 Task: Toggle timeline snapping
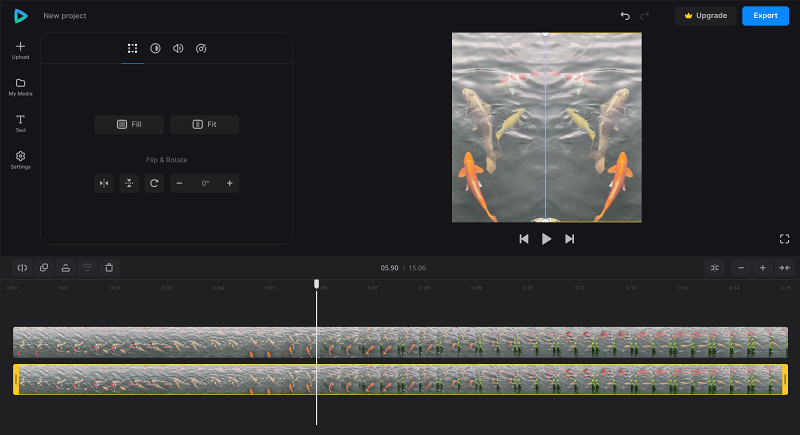click(x=715, y=268)
